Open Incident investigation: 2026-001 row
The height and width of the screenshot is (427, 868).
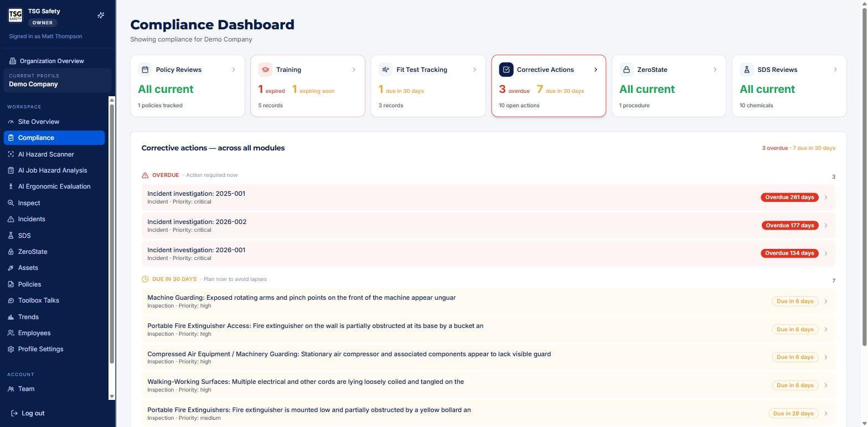click(x=488, y=253)
